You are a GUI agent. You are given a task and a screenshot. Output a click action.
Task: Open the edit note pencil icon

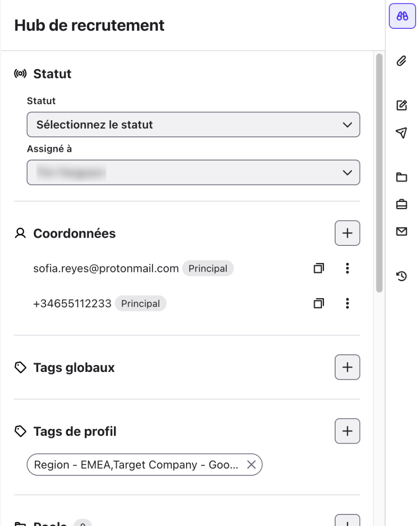pyautogui.click(x=401, y=105)
